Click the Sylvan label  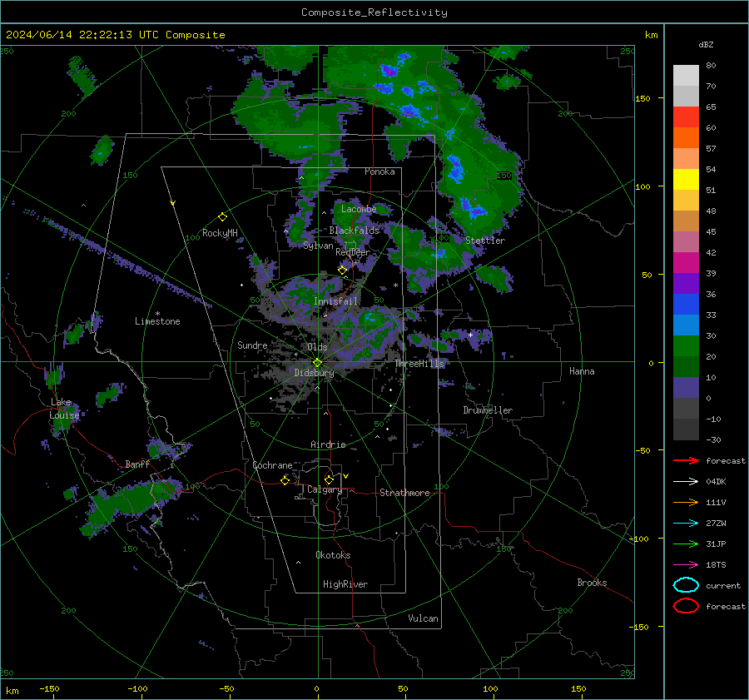[318, 246]
